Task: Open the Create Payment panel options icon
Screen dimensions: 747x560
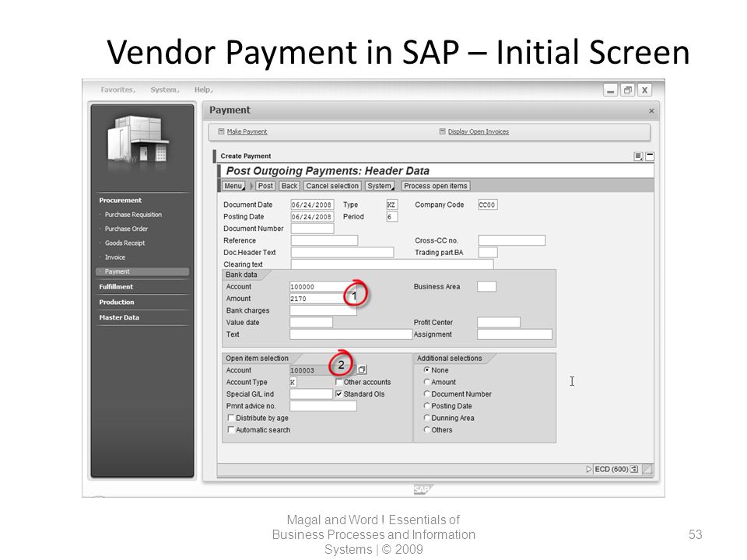Action: point(638,156)
